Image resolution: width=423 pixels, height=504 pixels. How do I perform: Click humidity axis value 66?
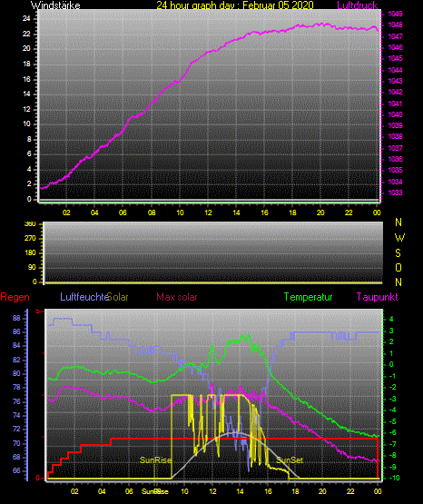[16, 471]
